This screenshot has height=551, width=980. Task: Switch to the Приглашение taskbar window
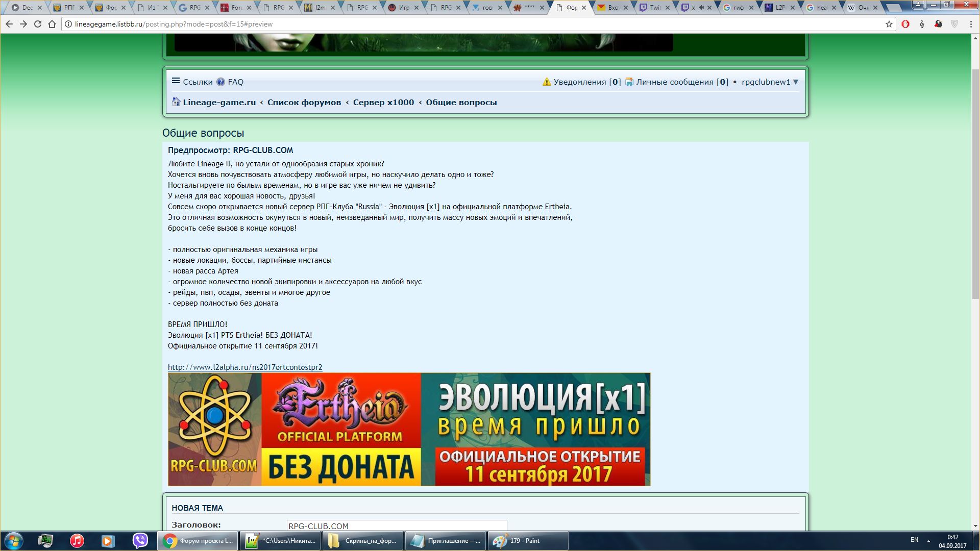[x=445, y=541]
